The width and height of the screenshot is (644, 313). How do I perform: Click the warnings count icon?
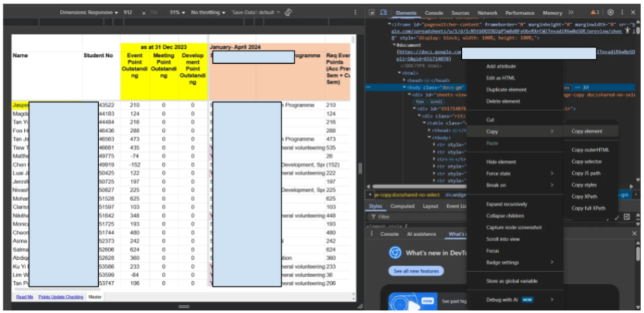595,12
